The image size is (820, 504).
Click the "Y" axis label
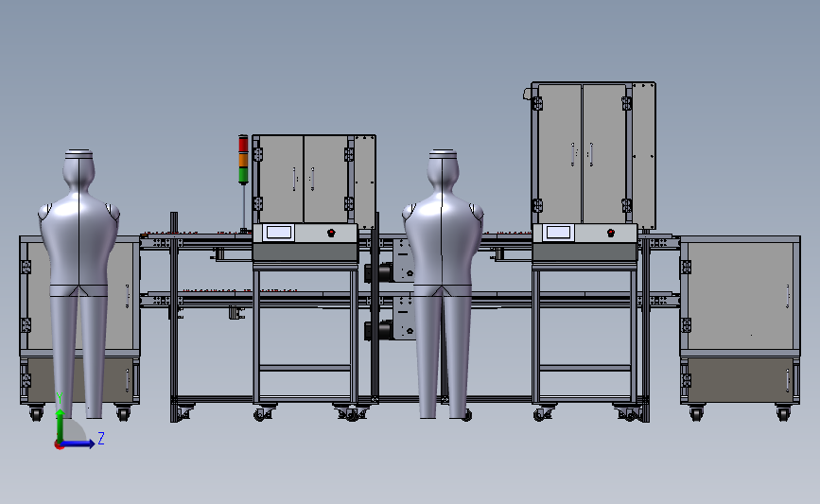point(59,398)
